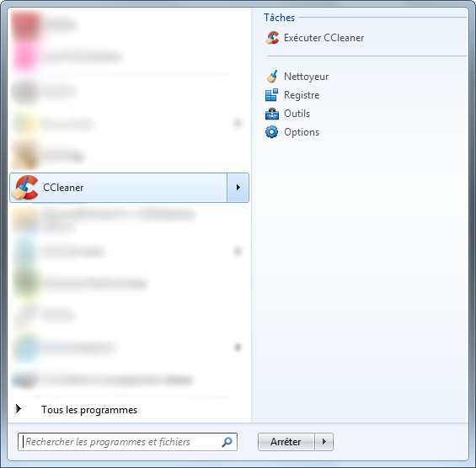Click the CCleaner program entry label
The image size is (476, 468).
[63, 188]
